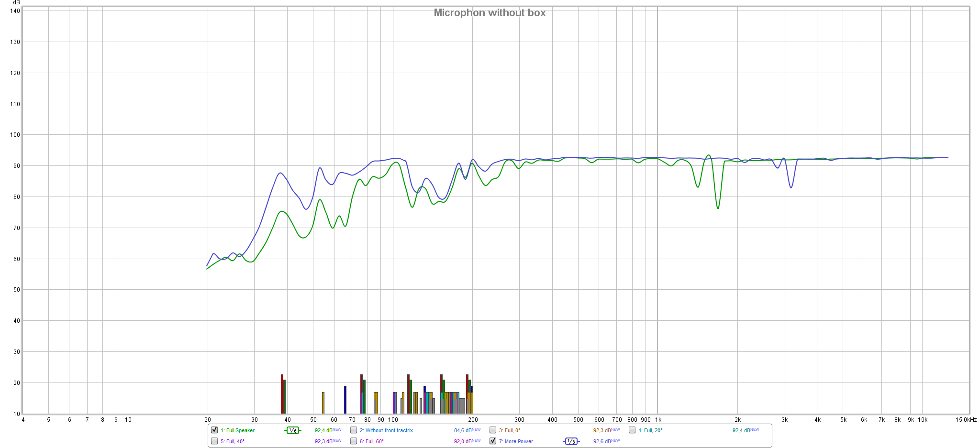Click the '2: Without front tractrix' legend label
The width and height of the screenshot is (980, 448).
(x=386, y=430)
